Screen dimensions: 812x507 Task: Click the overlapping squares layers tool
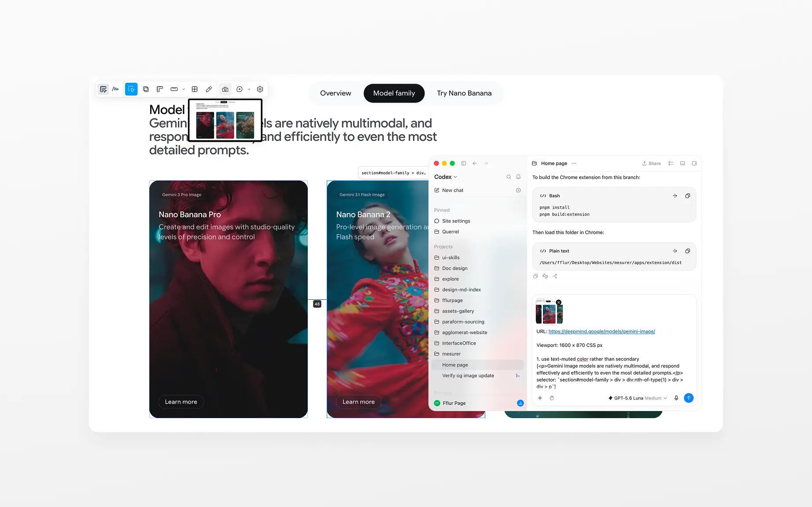click(146, 89)
